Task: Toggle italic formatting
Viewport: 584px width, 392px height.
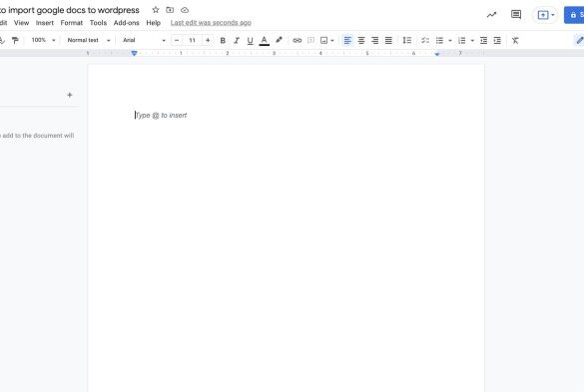Action: tap(237, 40)
